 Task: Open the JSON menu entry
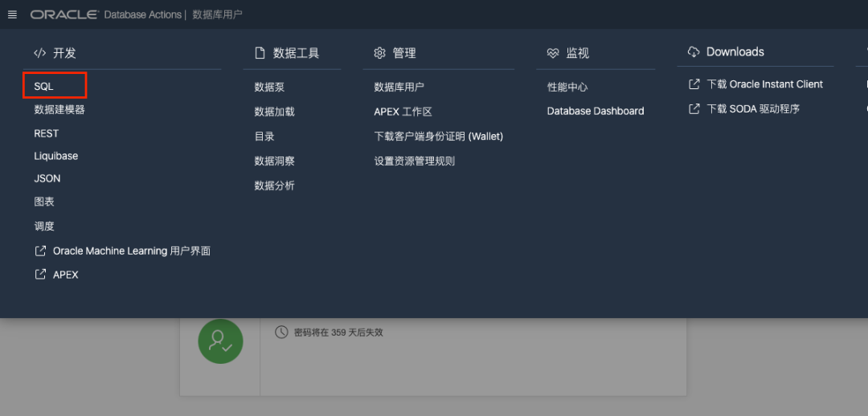[x=47, y=178]
